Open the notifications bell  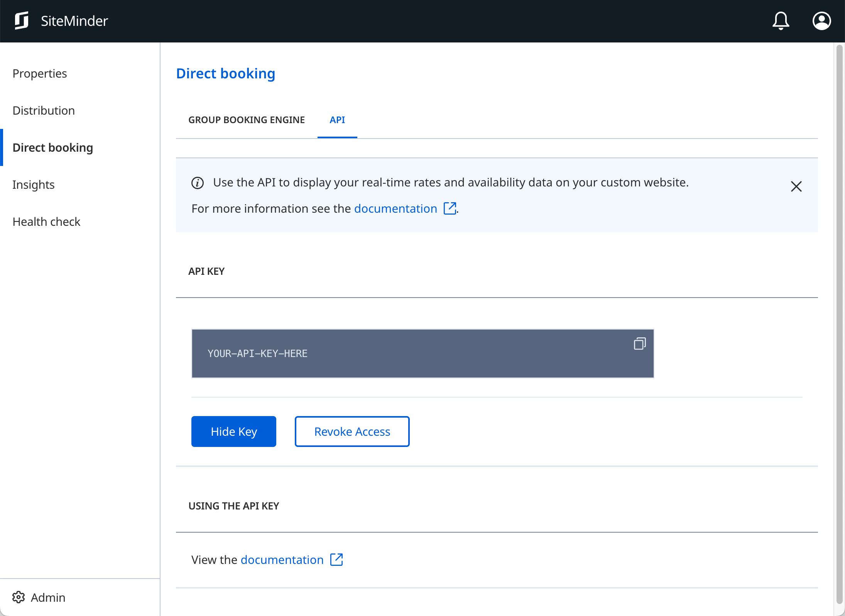781,21
